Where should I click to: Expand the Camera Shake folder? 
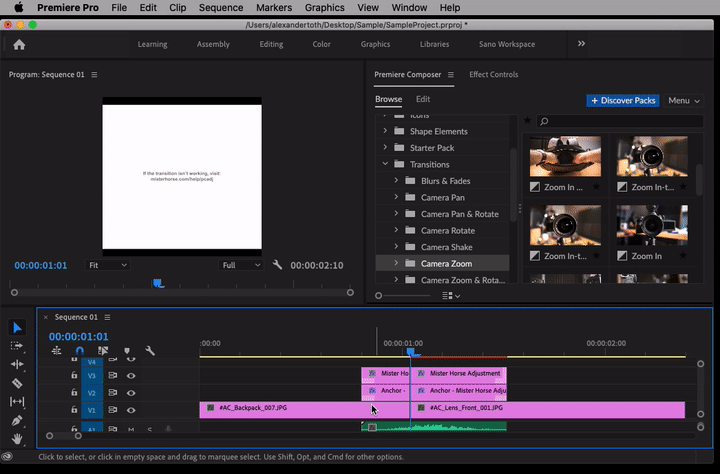coord(396,247)
